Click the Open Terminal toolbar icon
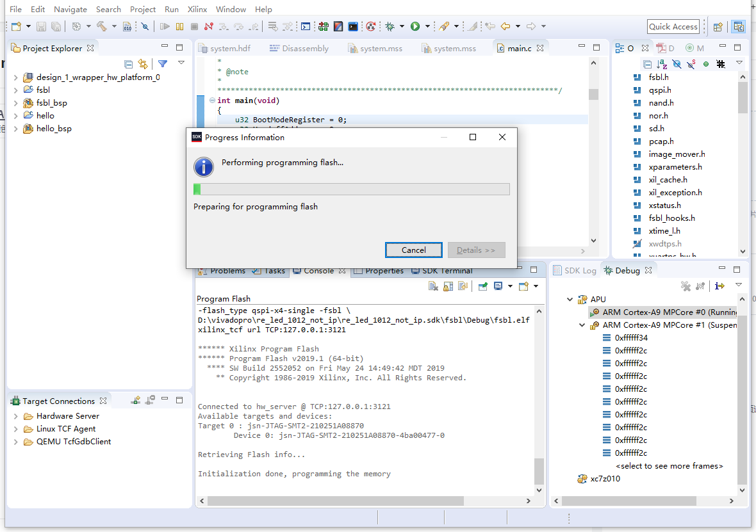The image size is (756, 532). coord(305,26)
